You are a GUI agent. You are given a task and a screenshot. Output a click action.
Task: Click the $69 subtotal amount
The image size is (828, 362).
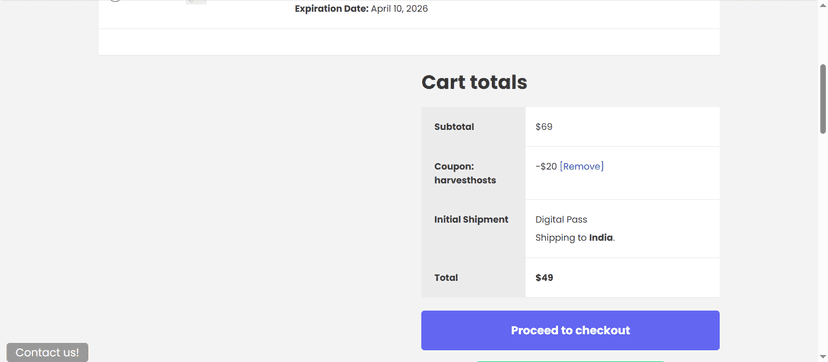click(544, 127)
